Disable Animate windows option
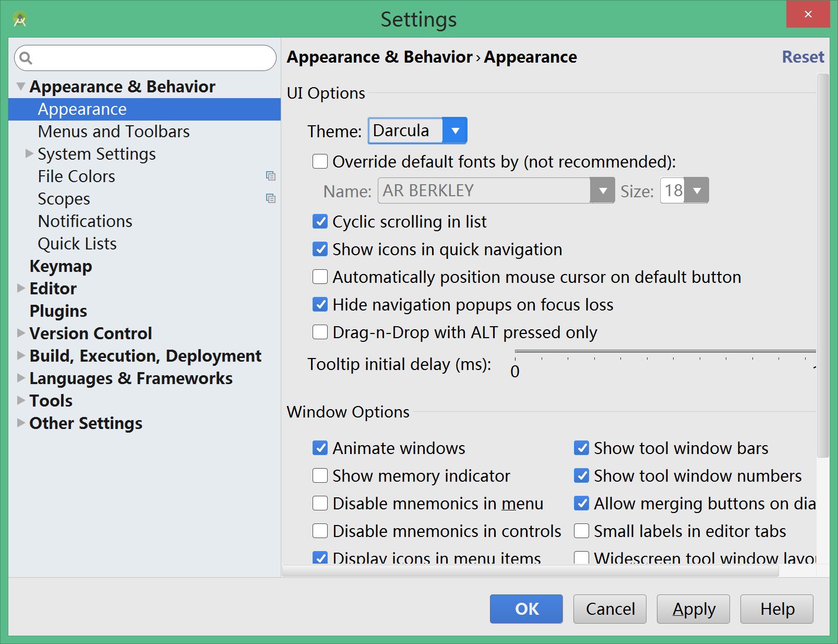 click(320, 448)
